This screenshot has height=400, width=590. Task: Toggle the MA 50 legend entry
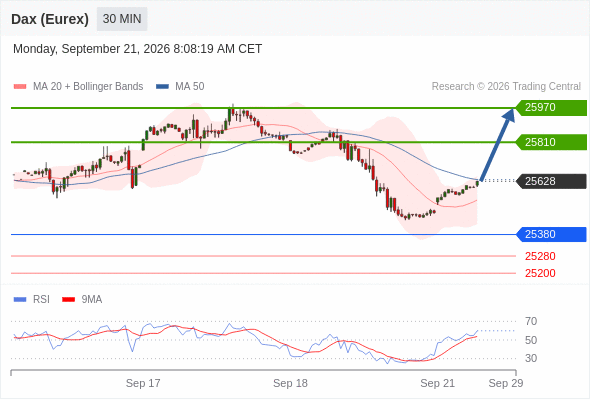point(180,87)
